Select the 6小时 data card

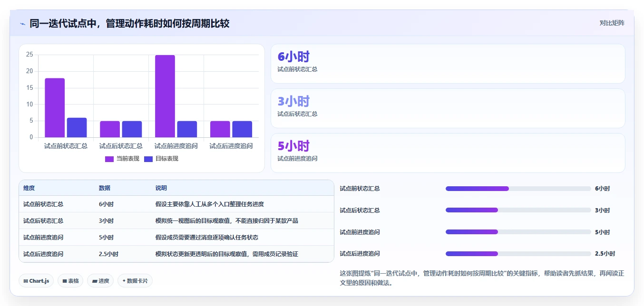coord(448,64)
